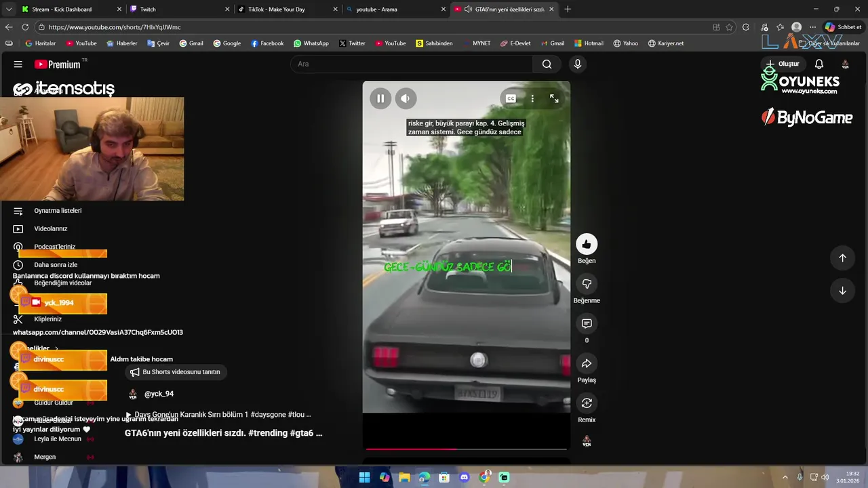Open Daha sonra izle in sidebar
Viewport: 868px width, 488px height.
coord(54,265)
